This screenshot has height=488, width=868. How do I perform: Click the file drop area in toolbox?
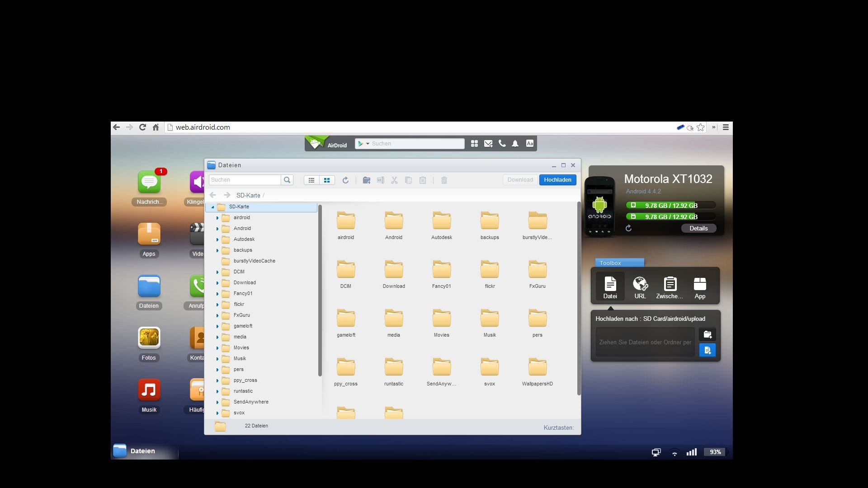[x=645, y=342]
